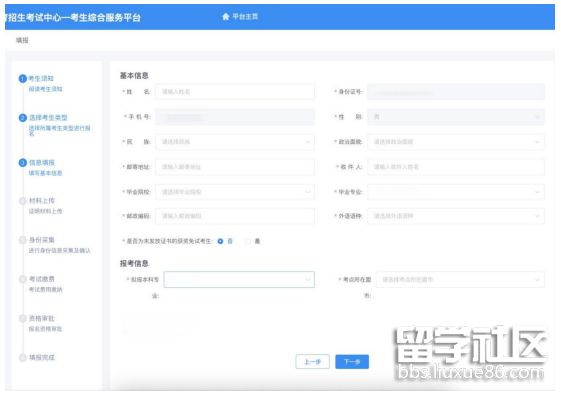
Task: Click the home icon beside 平台主页
Action: [226, 16]
